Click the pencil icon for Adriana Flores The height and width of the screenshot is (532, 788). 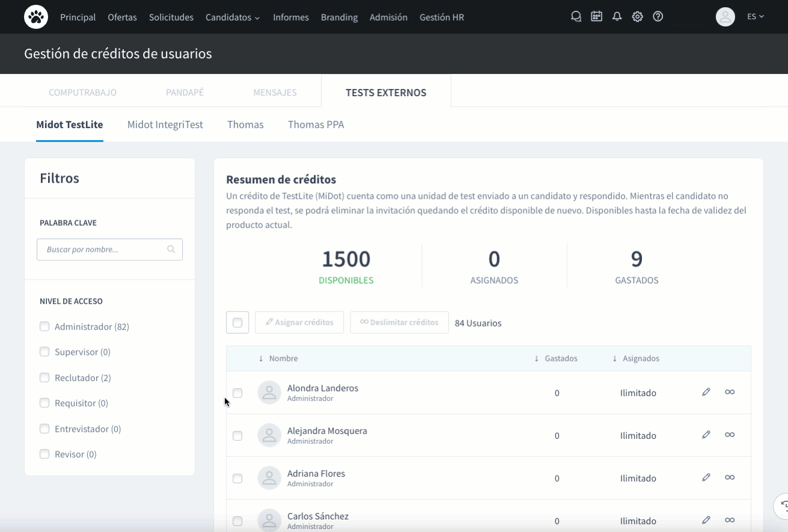pyautogui.click(x=706, y=477)
